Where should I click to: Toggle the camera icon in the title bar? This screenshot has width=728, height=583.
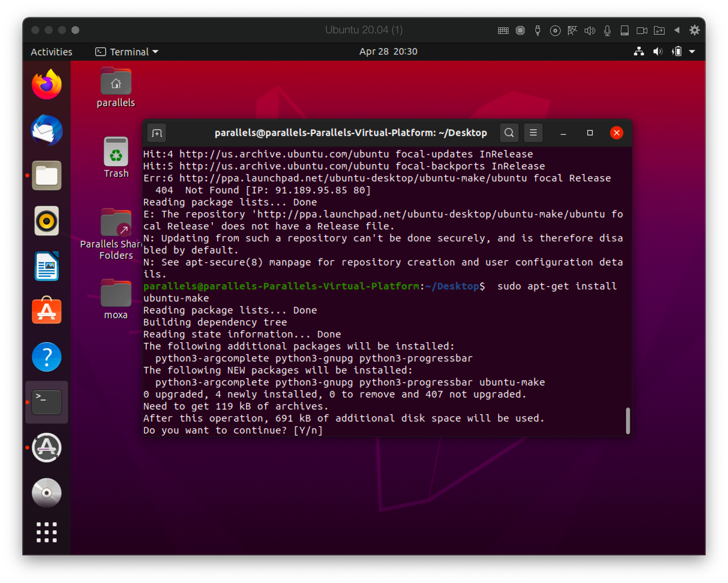[x=642, y=30]
